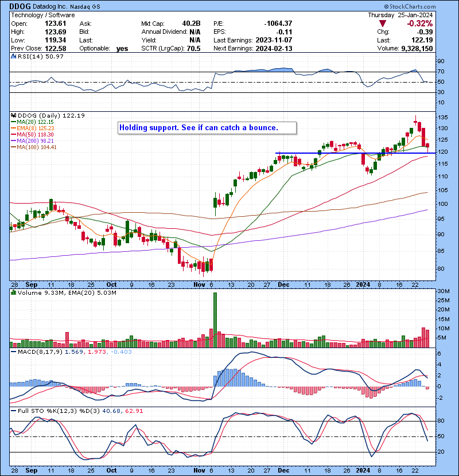Click the Technology / Software sector label
This screenshot has width=459, height=476.
pyautogui.click(x=43, y=15)
